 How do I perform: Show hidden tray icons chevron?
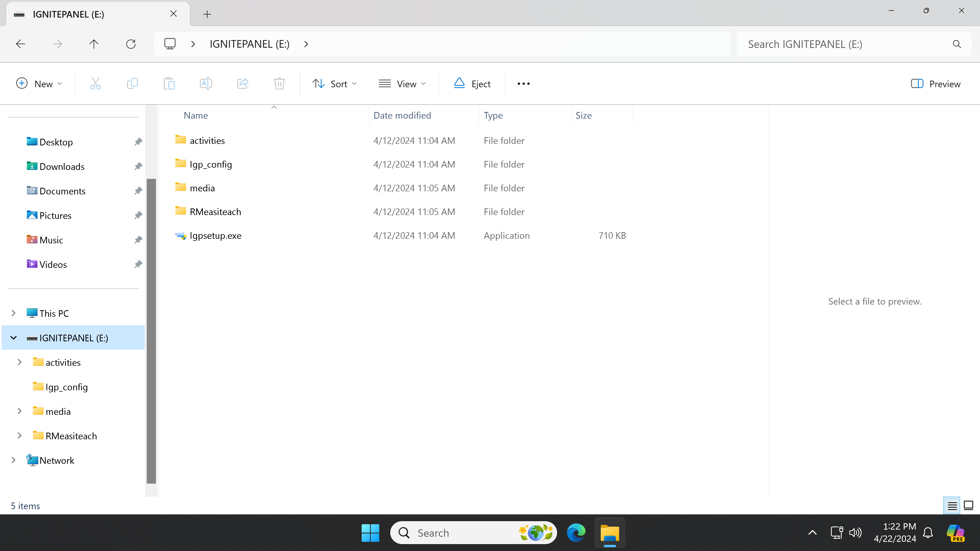[x=812, y=533]
